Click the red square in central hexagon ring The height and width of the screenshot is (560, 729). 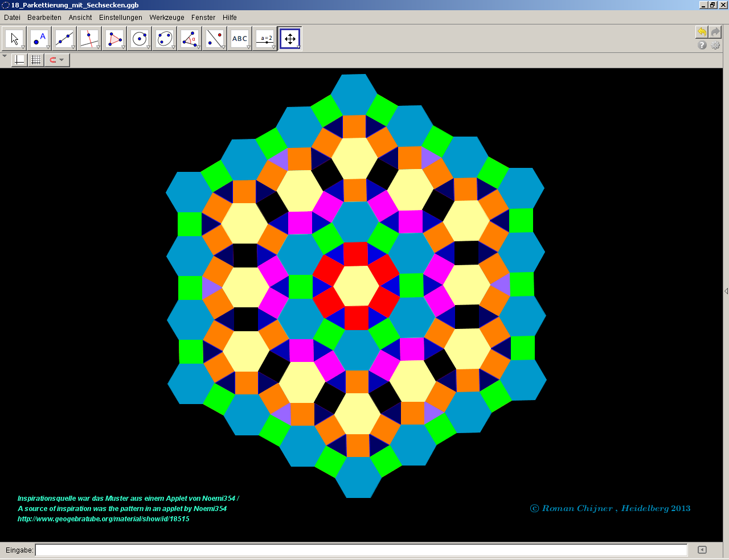tap(355, 254)
